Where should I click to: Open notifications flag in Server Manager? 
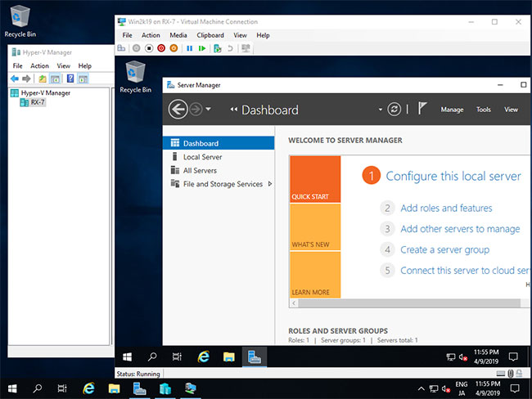(x=422, y=109)
